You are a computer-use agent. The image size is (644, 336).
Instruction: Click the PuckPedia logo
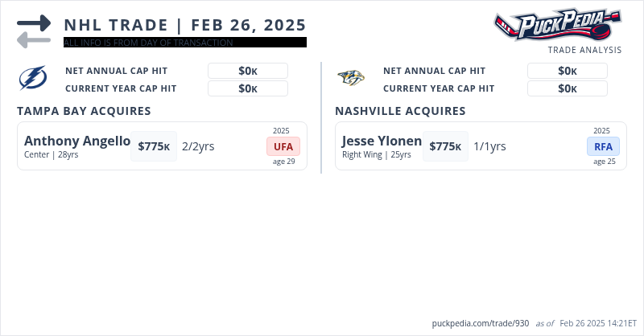(557, 25)
